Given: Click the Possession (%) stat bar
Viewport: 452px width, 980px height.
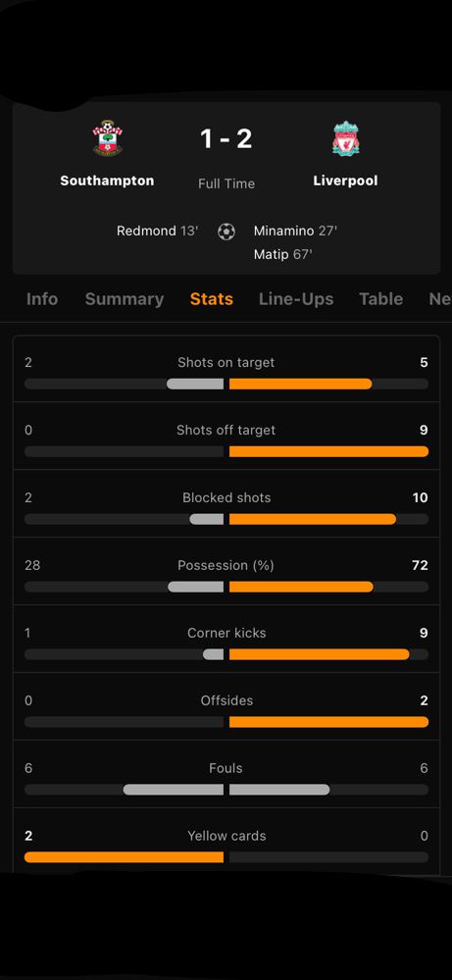Looking at the screenshot, I should pyautogui.click(x=226, y=587).
